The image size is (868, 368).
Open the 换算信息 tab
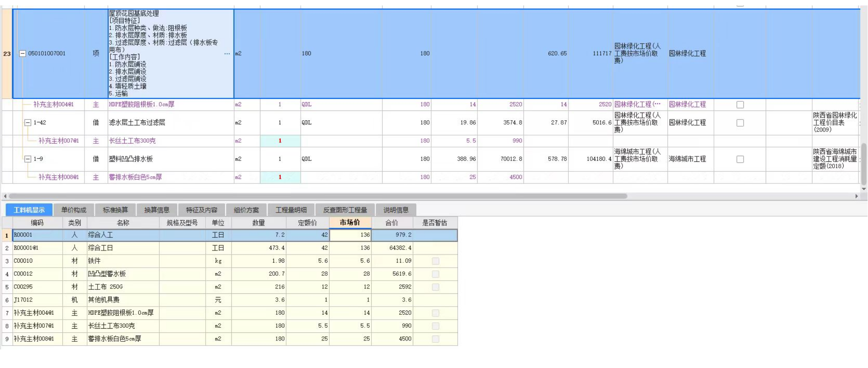click(156, 210)
